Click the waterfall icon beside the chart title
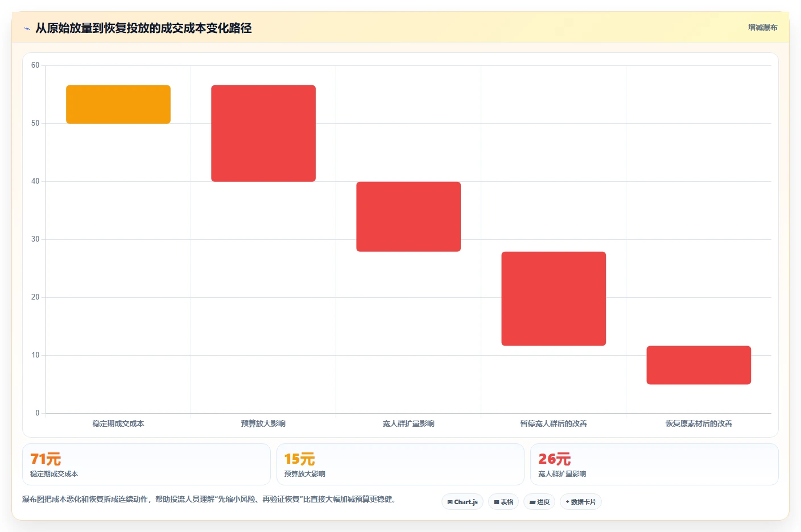 coord(27,28)
